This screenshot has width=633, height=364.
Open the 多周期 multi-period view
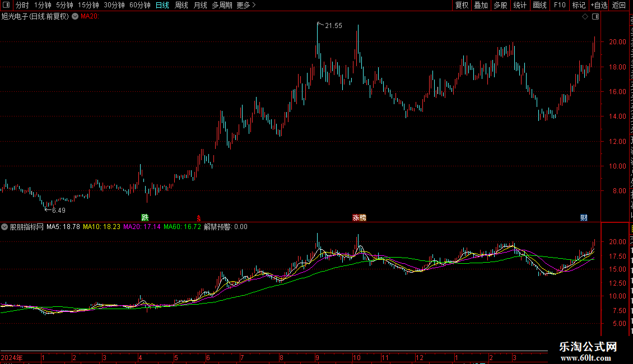[x=222, y=5]
